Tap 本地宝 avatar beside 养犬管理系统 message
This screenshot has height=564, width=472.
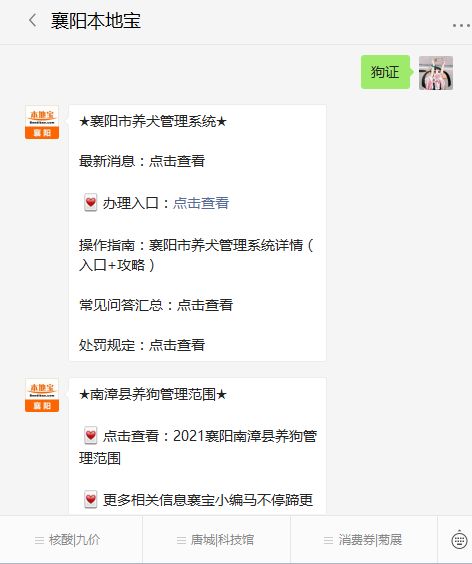point(42,122)
